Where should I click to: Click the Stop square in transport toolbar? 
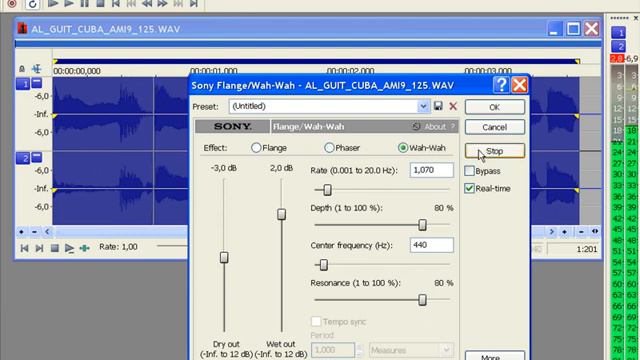[100, 4]
